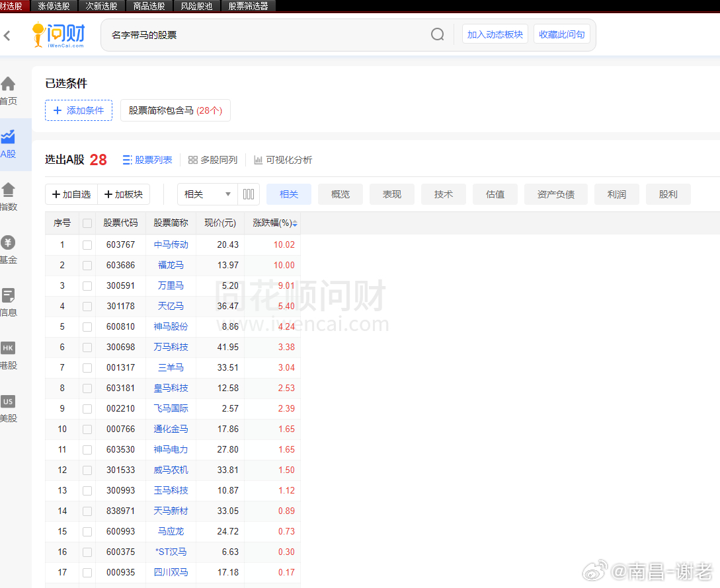
Task: Check the box for 飞马国际
Action: pyautogui.click(x=87, y=409)
